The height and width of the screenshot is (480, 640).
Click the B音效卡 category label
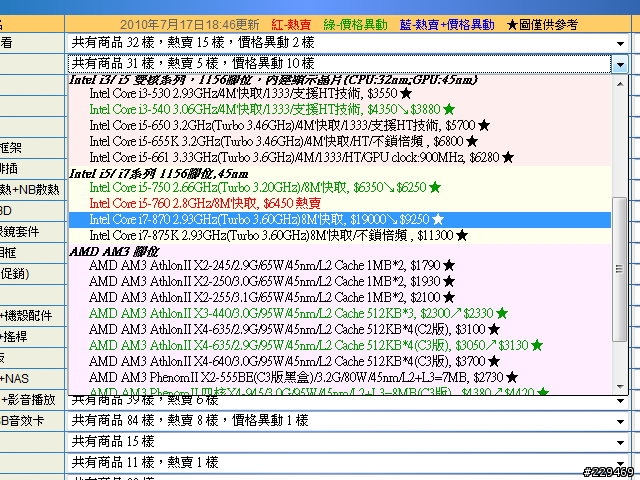tap(22, 421)
